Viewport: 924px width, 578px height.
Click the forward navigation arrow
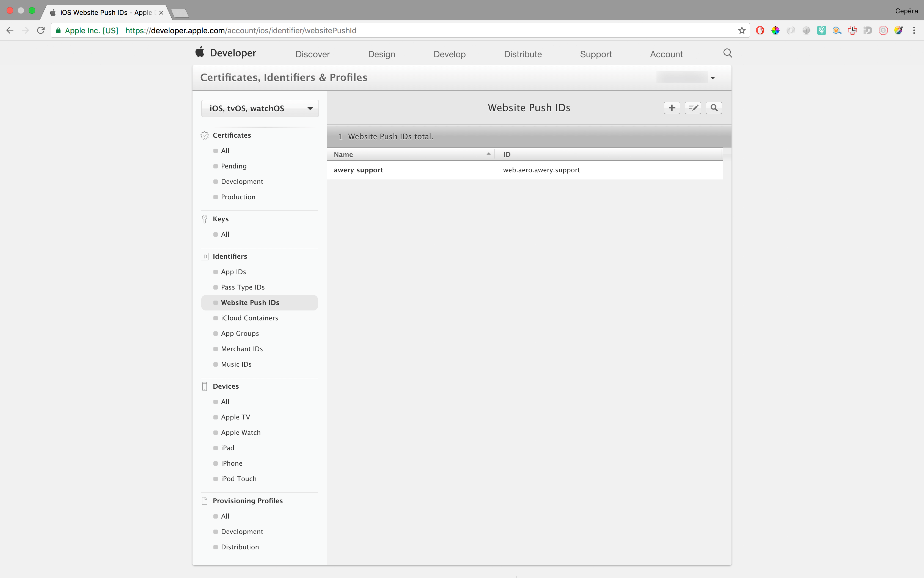click(x=25, y=31)
